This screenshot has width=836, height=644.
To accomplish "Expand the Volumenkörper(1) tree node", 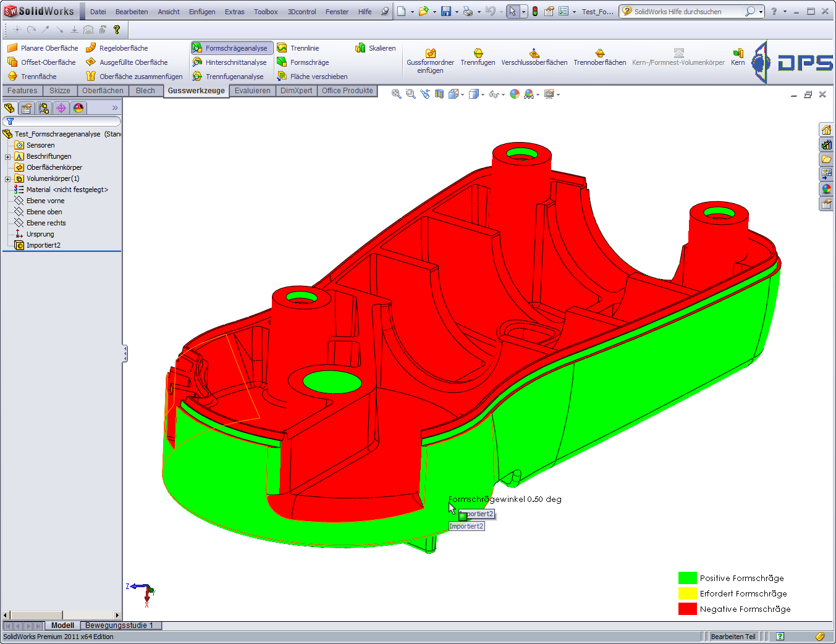I will click(7, 179).
